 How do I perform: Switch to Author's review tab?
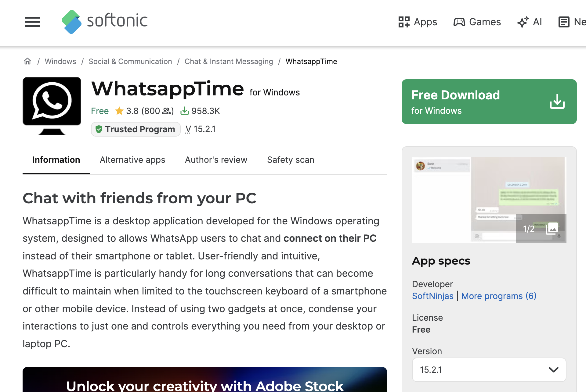pos(216,160)
